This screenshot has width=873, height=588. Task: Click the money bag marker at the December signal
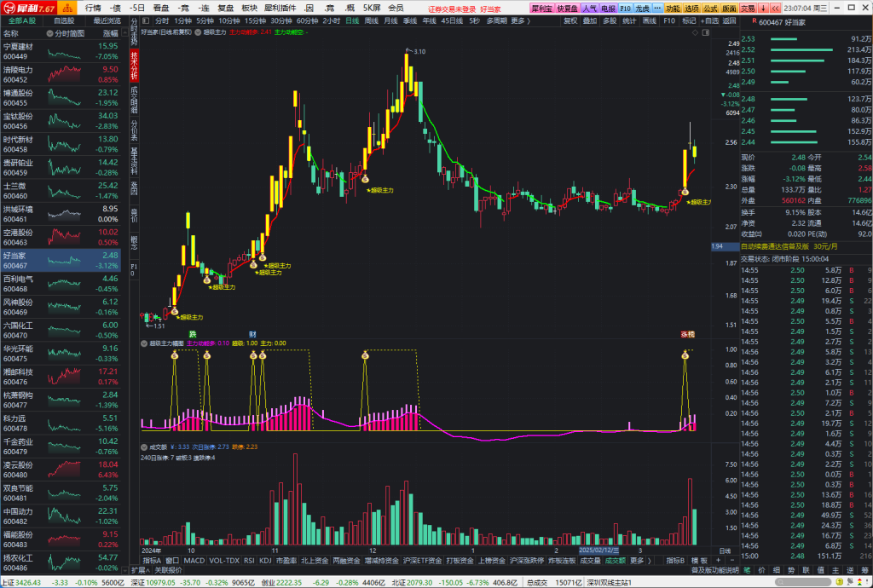coord(365,179)
